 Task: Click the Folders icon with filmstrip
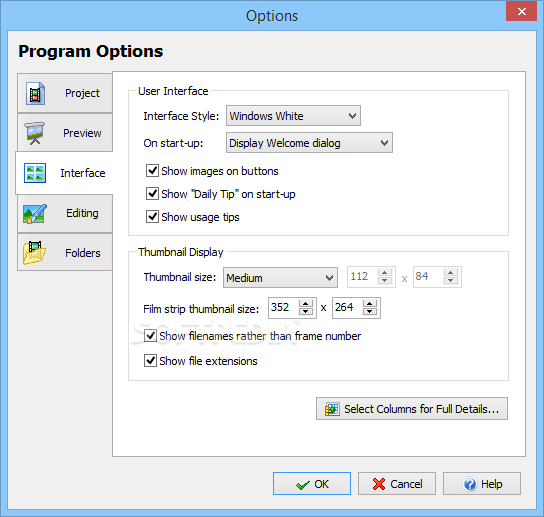tap(34, 253)
